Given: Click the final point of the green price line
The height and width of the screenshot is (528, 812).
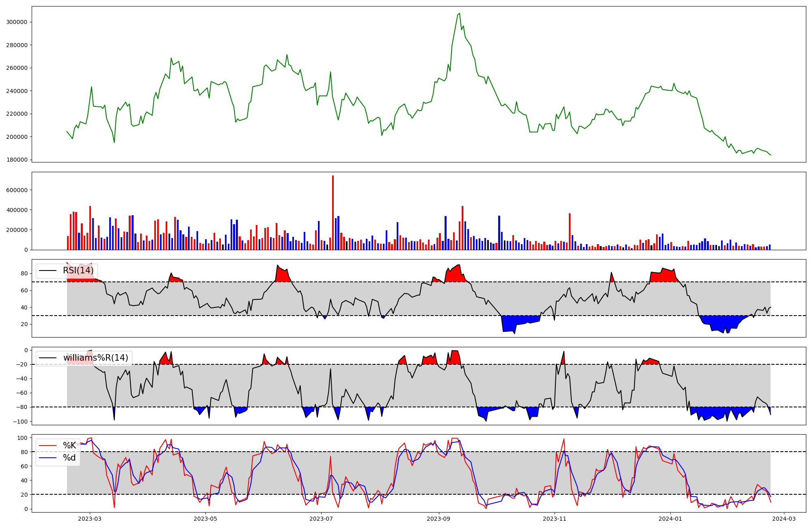Looking at the screenshot, I should coord(771,155).
